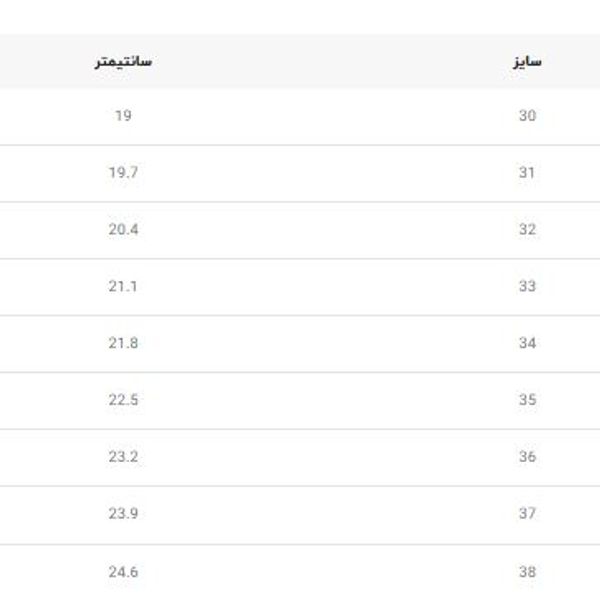Select the 24.6 centimeter value
Image resolution: width=600 pixels, height=600 pixels.
[123, 573]
